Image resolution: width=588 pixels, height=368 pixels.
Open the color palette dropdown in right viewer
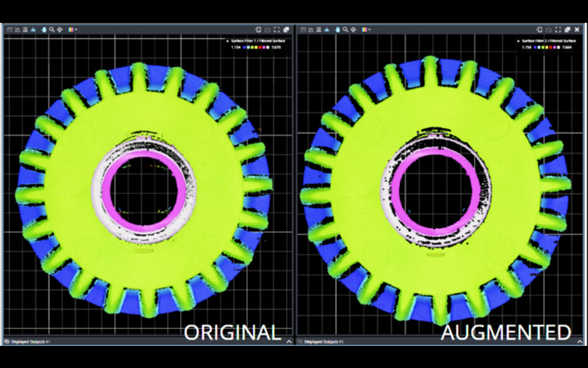(x=365, y=29)
